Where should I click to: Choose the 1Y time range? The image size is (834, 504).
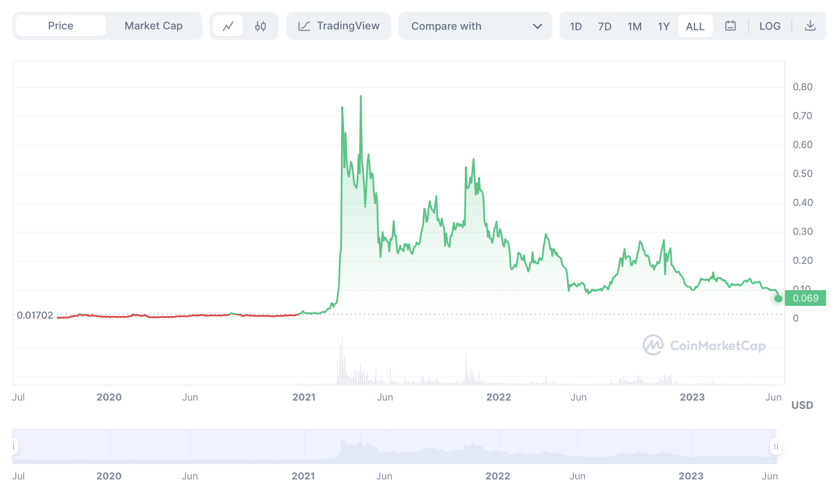coord(663,26)
